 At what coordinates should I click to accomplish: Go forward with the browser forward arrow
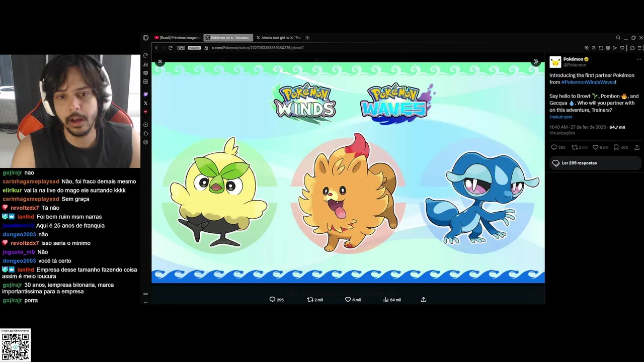pyautogui.click(x=163, y=48)
